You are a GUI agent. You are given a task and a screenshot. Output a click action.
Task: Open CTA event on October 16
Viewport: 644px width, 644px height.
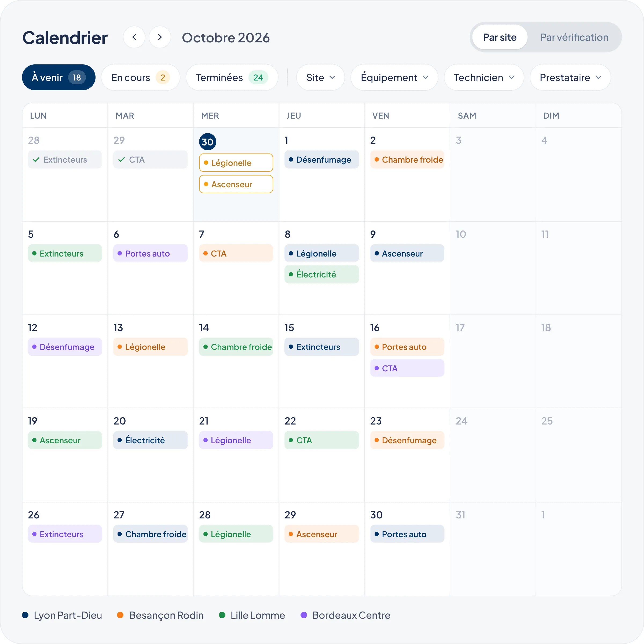click(x=407, y=368)
